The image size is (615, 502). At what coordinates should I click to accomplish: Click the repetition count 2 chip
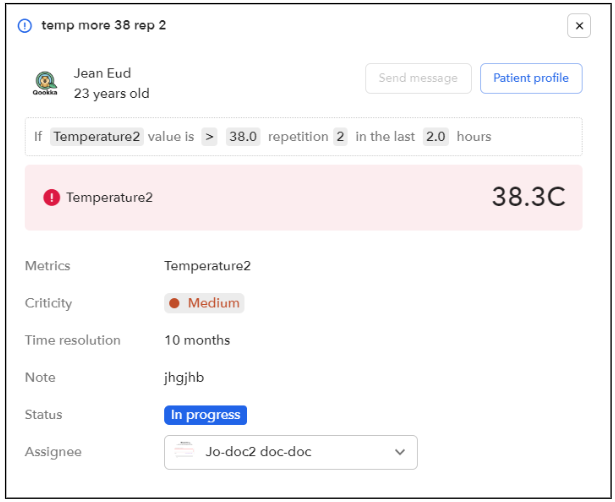tap(340, 136)
